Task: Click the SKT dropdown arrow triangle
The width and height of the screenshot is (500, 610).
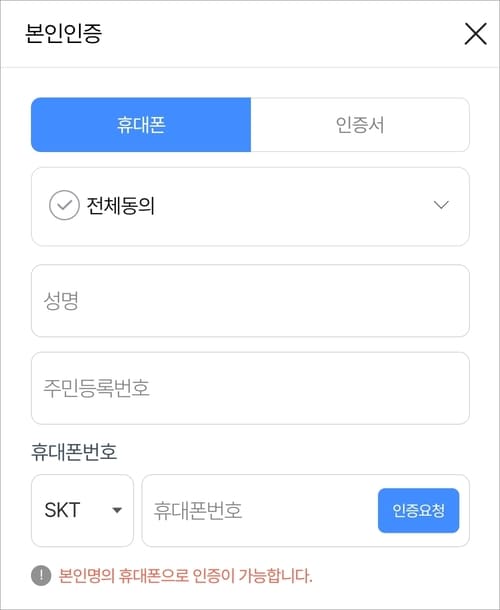Action: 117,510
